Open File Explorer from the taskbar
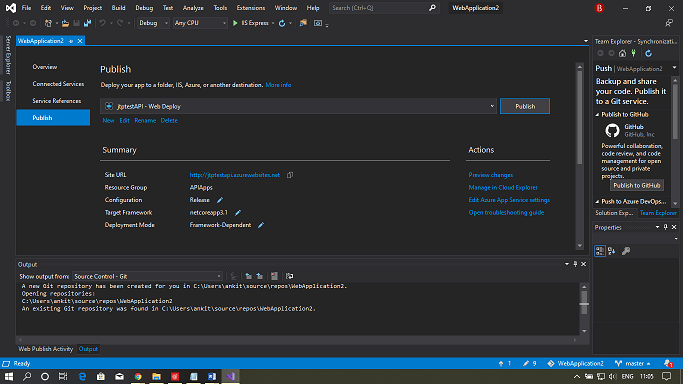 click(156, 376)
